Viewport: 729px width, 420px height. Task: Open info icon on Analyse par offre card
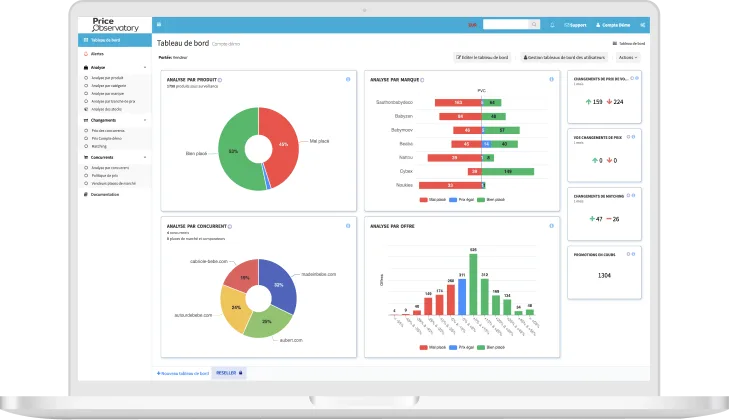pyautogui.click(x=551, y=226)
